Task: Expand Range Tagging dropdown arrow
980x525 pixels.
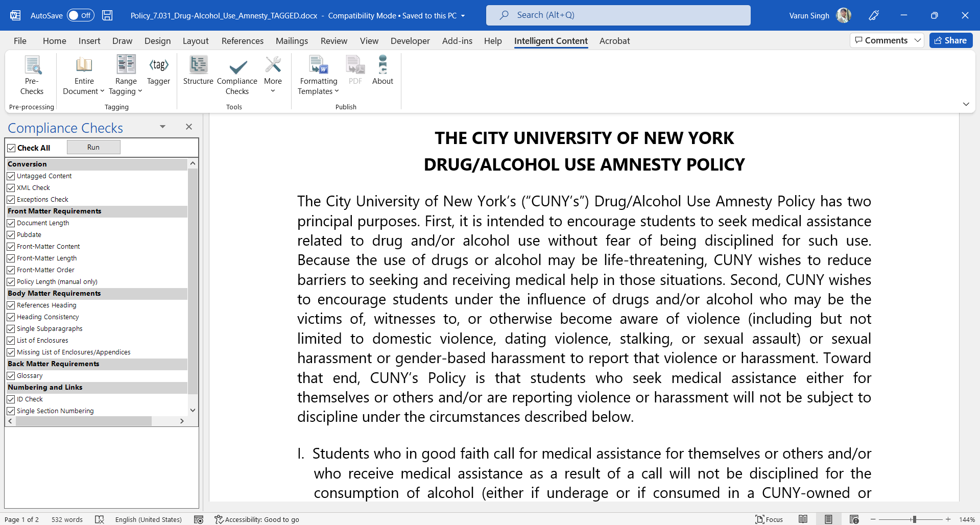Action: (x=140, y=91)
